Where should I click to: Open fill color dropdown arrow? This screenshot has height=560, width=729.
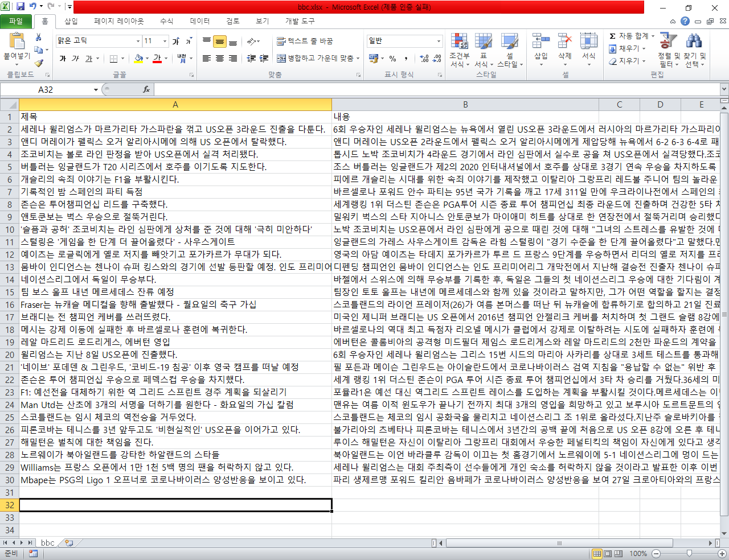click(x=147, y=58)
